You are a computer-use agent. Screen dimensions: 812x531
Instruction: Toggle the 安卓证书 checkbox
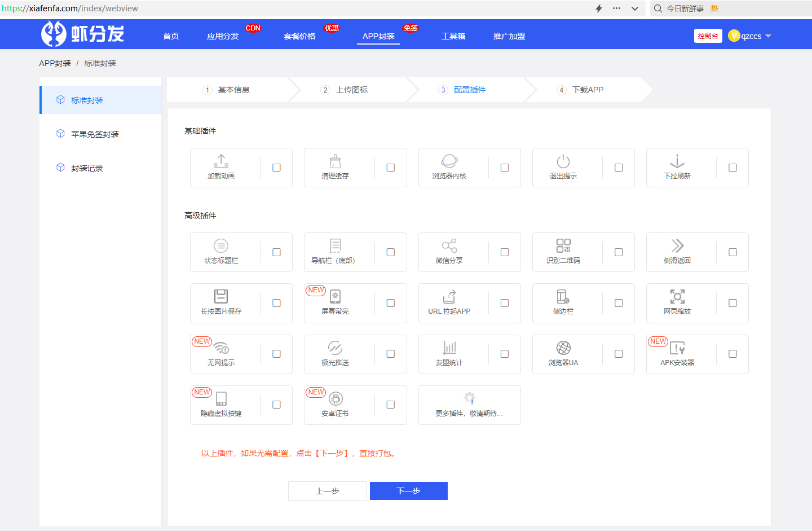point(390,405)
